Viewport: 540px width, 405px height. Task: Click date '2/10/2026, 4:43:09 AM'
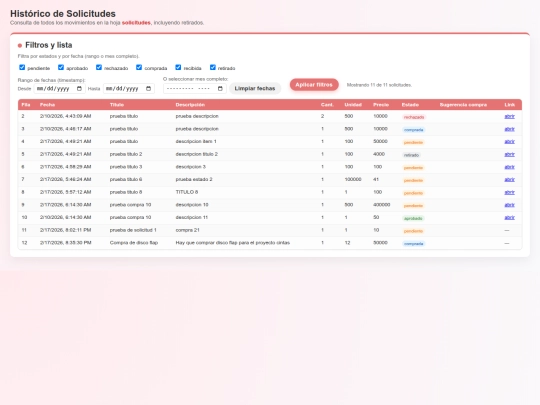point(65,116)
